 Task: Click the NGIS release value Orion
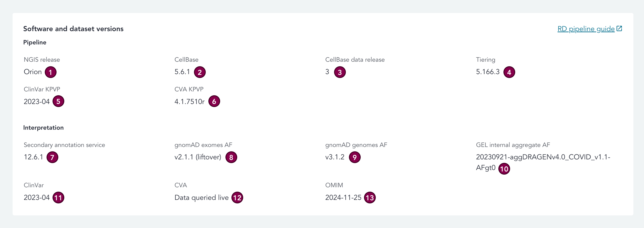[33, 72]
